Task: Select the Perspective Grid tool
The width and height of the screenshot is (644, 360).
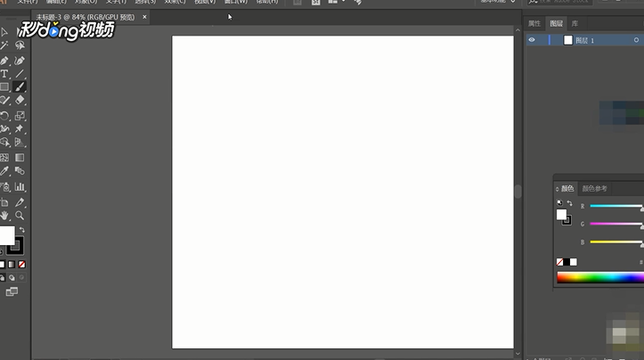Action: pyautogui.click(x=20, y=143)
